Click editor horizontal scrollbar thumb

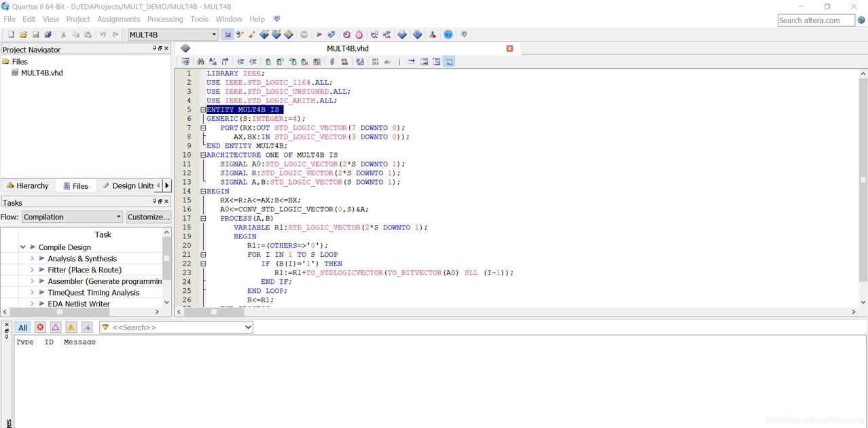click(214, 312)
